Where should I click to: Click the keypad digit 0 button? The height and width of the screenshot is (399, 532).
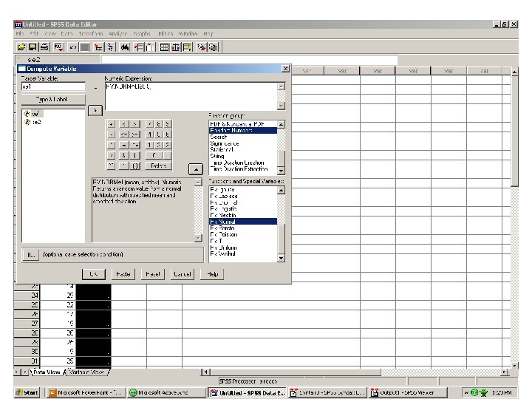pyautogui.click(x=154, y=155)
